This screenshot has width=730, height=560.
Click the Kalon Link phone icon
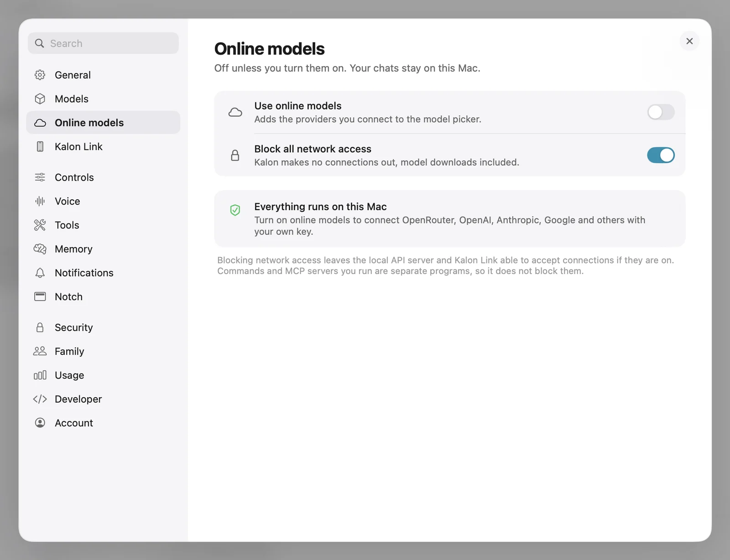40,146
